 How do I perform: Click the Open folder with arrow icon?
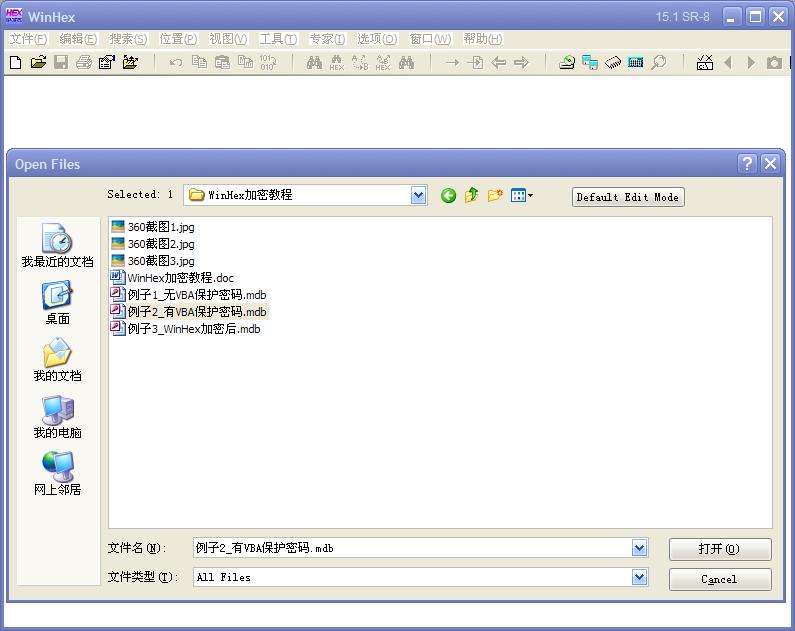click(x=130, y=62)
